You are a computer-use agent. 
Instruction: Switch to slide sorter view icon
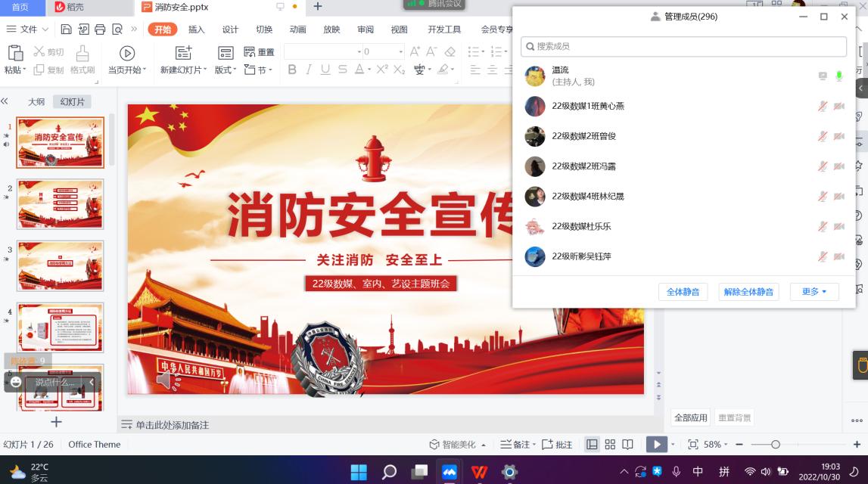click(x=609, y=445)
